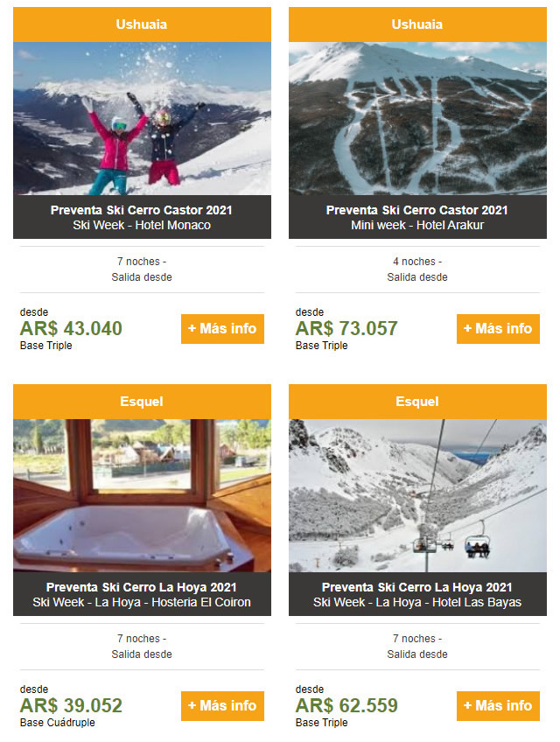Screen dimensions: 560x742
Task: Select the Esquel header above jacuzzi photo
Action: tap(142, 402)
